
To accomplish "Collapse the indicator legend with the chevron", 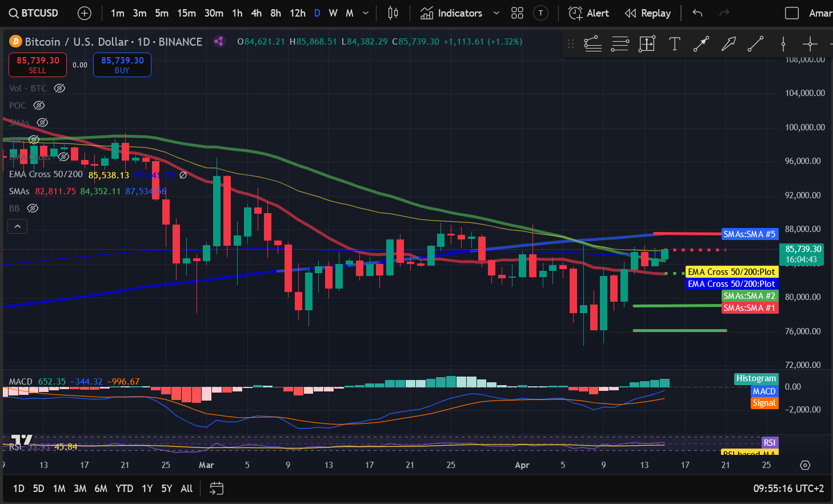I will click(x=18, y=226).
